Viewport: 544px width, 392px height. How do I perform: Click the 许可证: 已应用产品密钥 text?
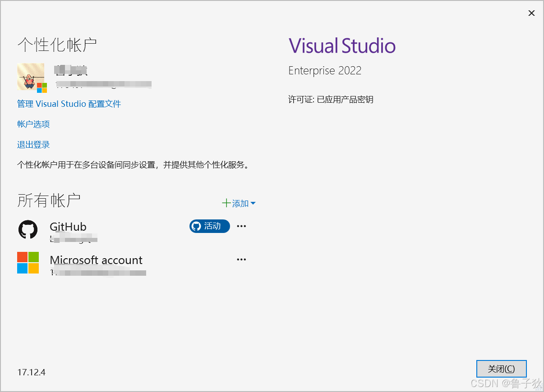[x=331, y=100]
